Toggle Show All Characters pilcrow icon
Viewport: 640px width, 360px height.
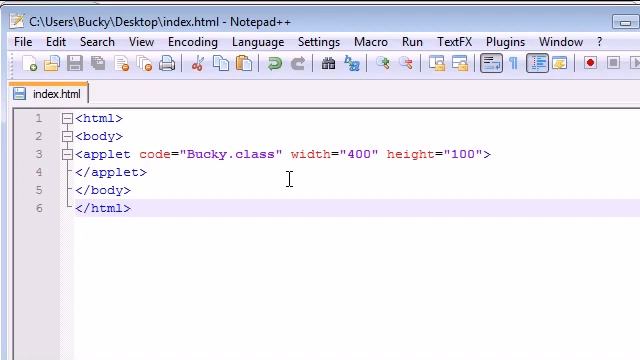pos(513,63)
